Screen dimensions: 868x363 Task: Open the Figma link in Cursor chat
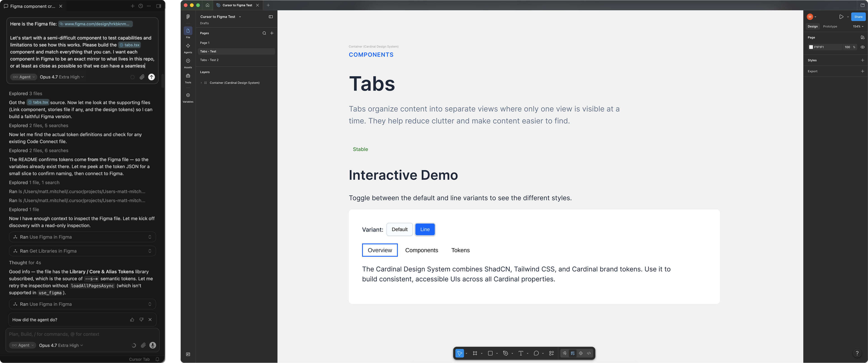(95, 24)
